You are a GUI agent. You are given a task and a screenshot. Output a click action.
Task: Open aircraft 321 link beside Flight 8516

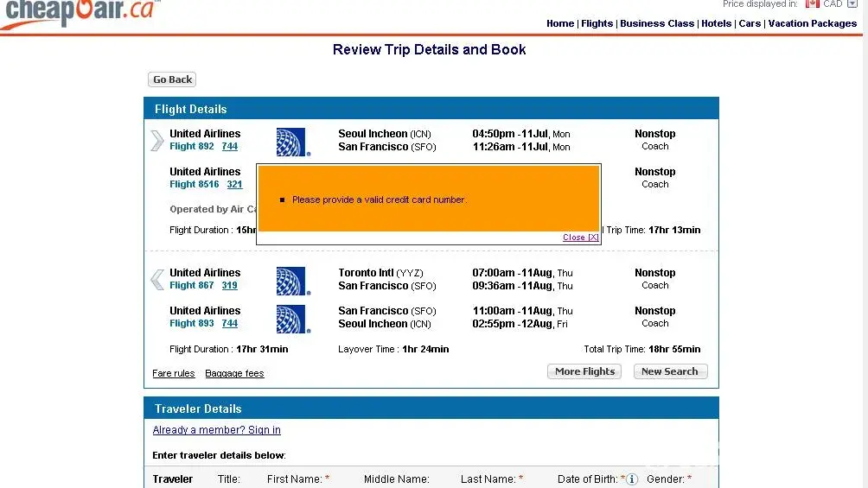point(234,184)
